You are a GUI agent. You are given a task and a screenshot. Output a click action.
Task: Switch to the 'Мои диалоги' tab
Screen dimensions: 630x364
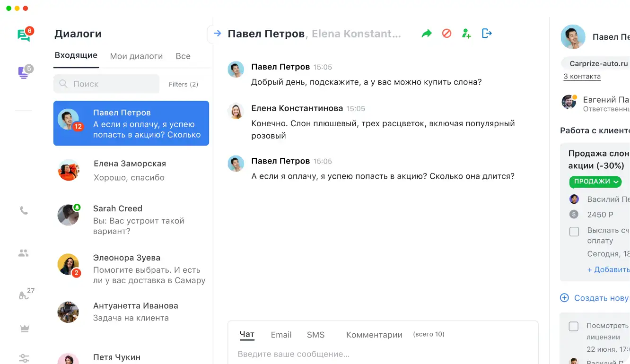coord(136,56)
